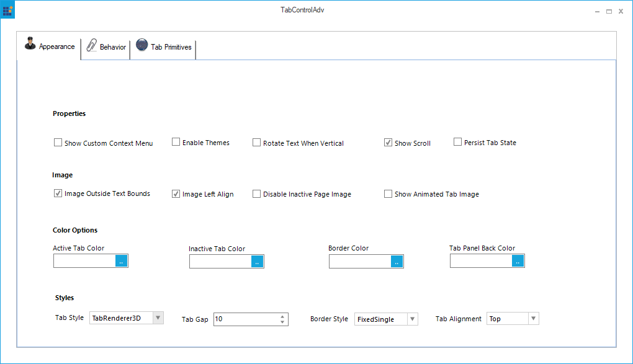This screenshot has width=633, height=364.
Task: Open the Inactive Tab Color picker button
Action: tap(257, 262)
